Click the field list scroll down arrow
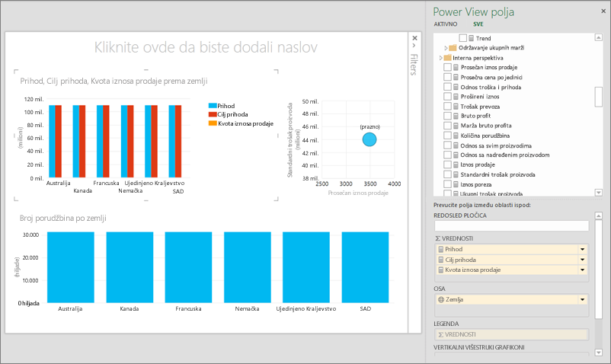Viewport: 611px width, 364px height. tap(599, 193)
